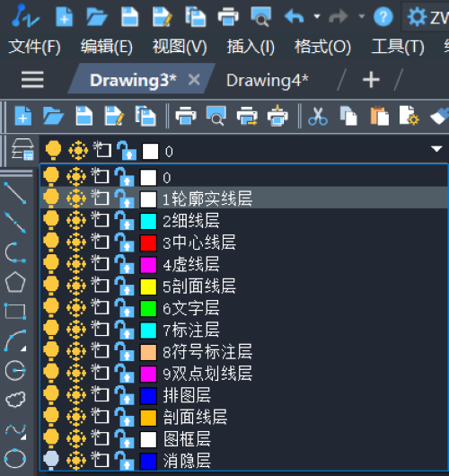Viewport: 449px width, 476px height.
Task: Click Save As icon in quick access bar
Action: (163, 17)
